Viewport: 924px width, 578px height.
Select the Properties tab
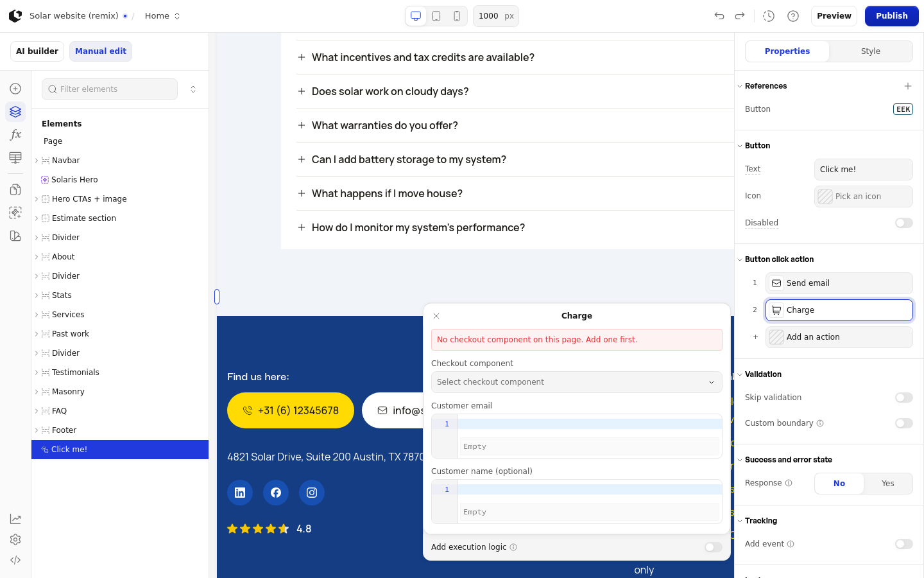pyautogui.click(x=787, y=51)
